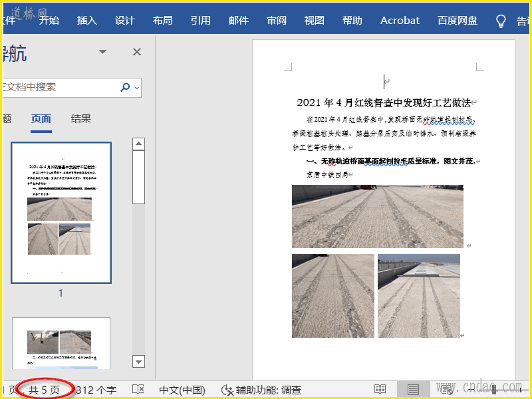Open the 邮件 ribbon tab
This screenshot has width=532, height=399.
pos(239,21)
